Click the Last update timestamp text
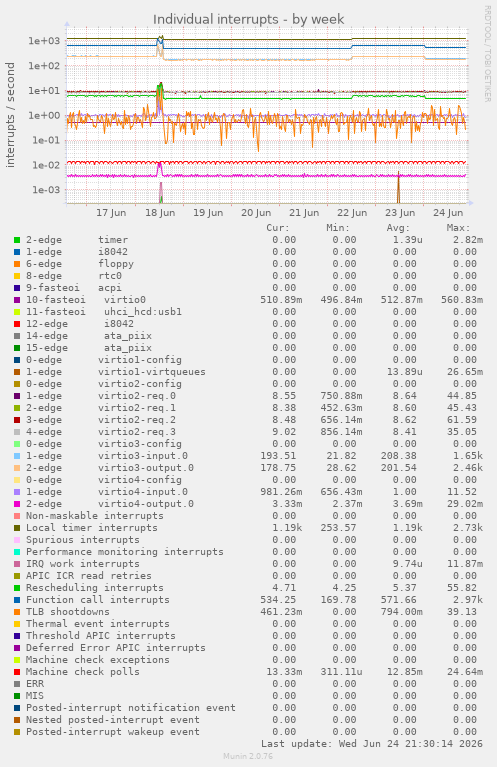497x767 pixels. (372, 744)
